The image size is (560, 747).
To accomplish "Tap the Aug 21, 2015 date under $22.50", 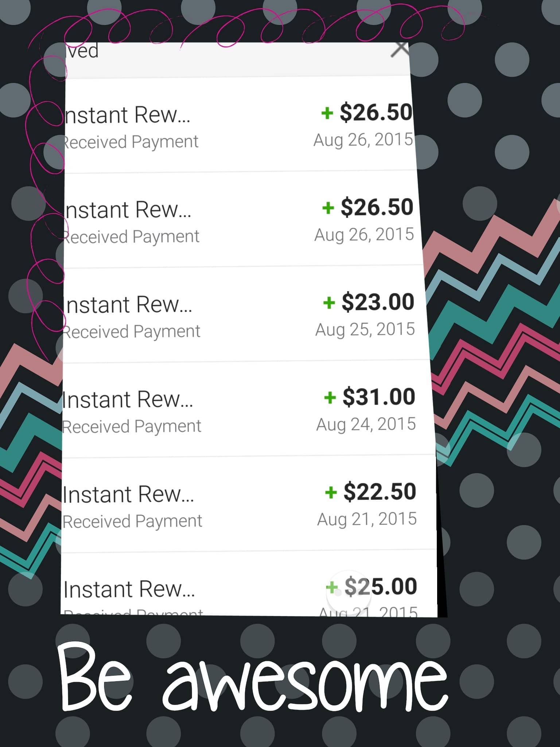I will [367, 519].
